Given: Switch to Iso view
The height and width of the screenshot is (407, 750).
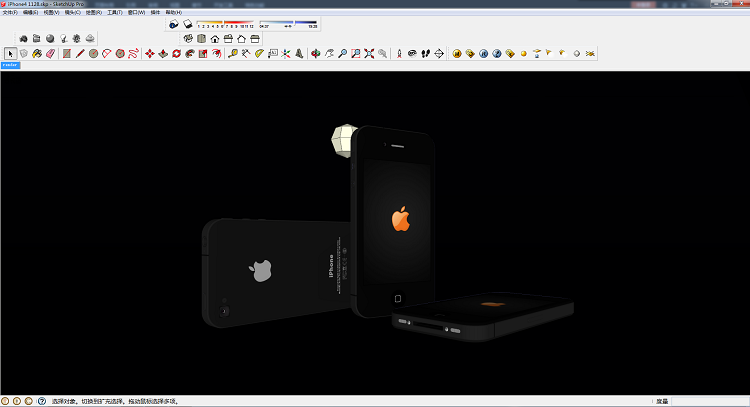Looking at the screenshot, I should pos(188,39).
